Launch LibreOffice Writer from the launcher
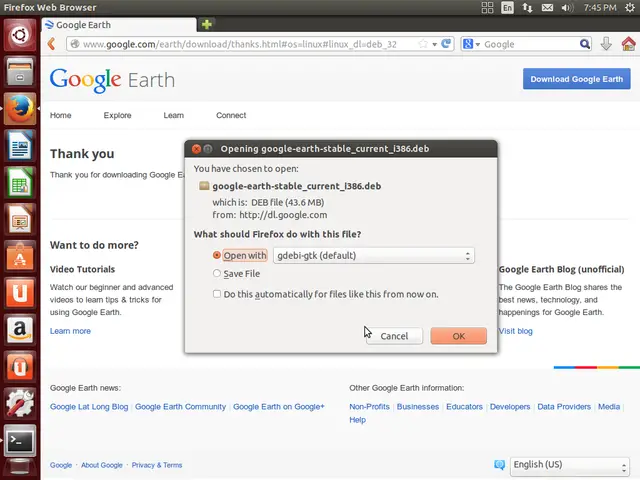 tap(20, 145)
